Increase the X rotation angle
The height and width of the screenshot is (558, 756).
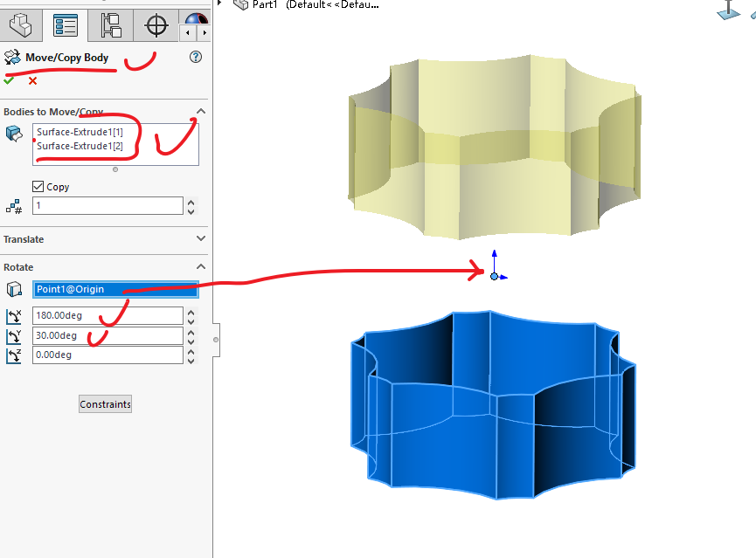191,313
